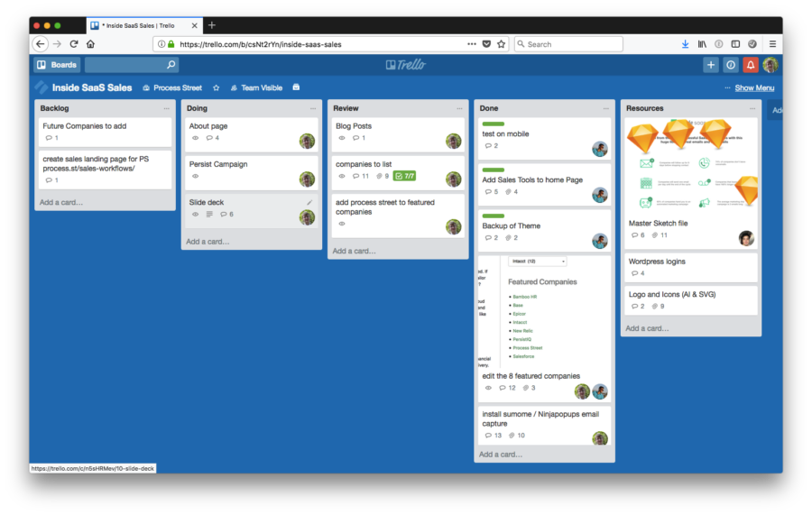Add a card to the Resources list
812x515 pixels.
tap(647, 328)
